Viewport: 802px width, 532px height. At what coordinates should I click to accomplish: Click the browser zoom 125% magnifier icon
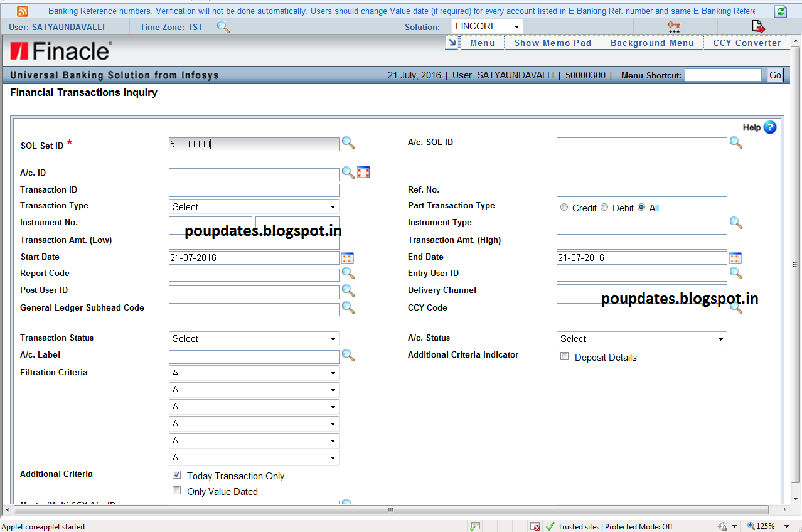click(752, 526)
